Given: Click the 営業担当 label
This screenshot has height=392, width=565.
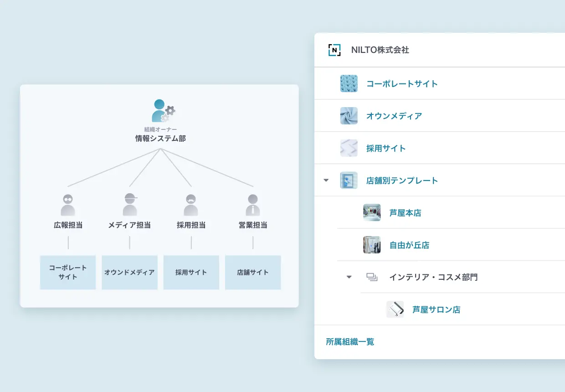Looking at the screenshot, I should [253, 225].
